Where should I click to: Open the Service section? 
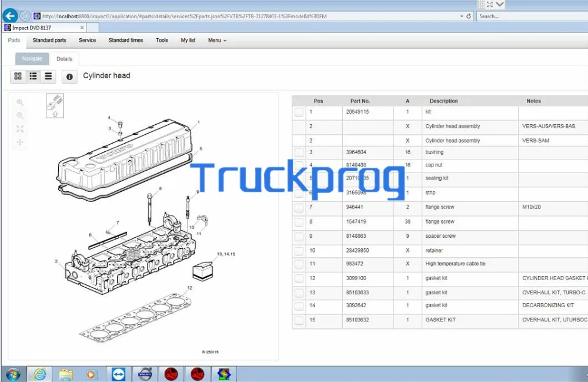tap(88, 40)
